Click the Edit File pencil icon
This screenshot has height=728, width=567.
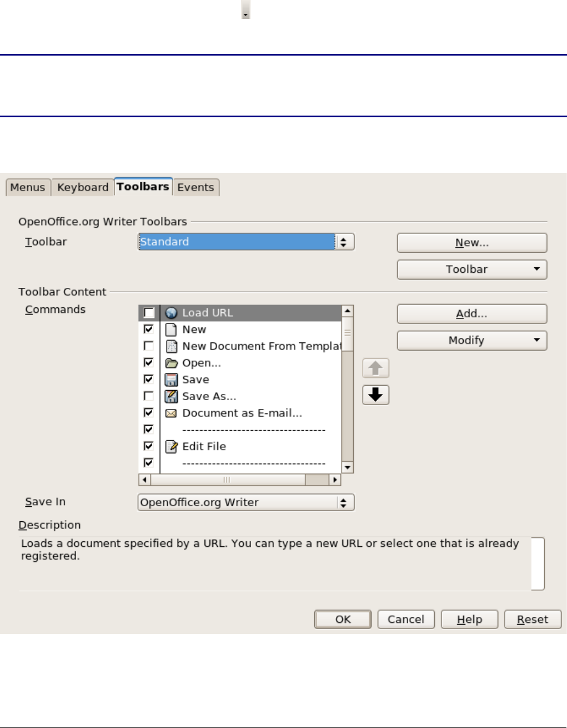171,446
